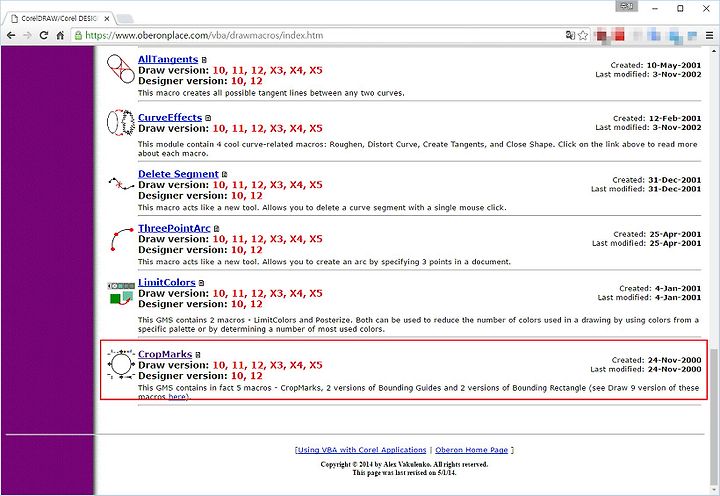Click the LimitColors macro thumbnail
Screen dimensions: 720x496
click(121, 293)
